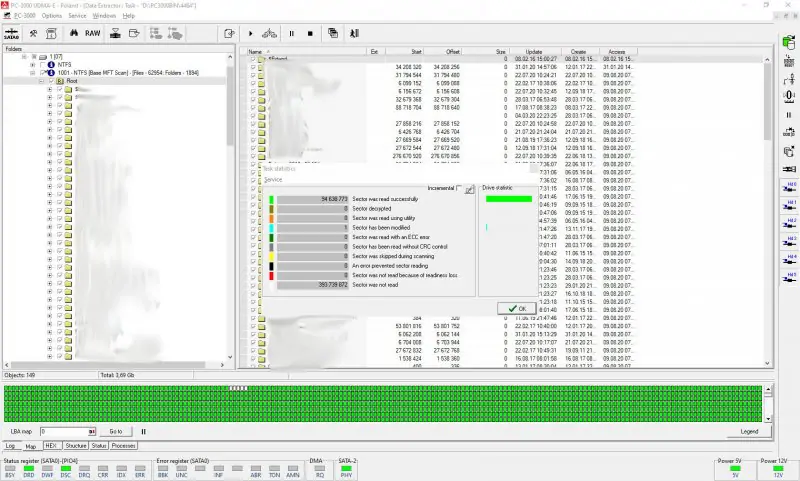Viewport: 800px width, 481px height.
Task: Click the Play start button in toolbar
Action: [251, 34]
